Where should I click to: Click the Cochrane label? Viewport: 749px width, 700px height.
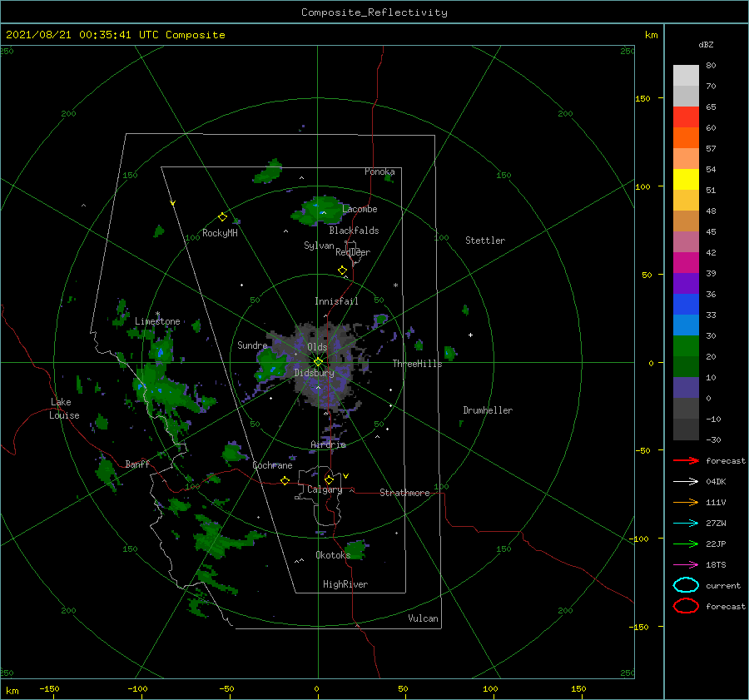tap(272, 465)
